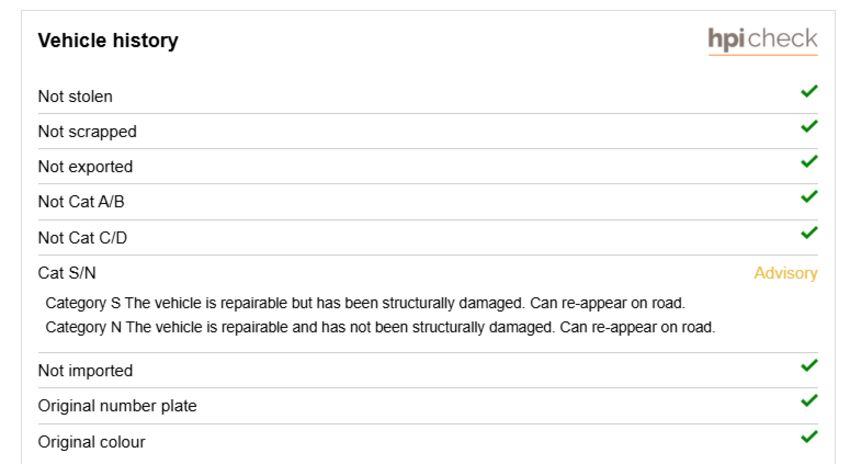Click the green checkmark for Not Cat A/B

(x=809, y=197)
